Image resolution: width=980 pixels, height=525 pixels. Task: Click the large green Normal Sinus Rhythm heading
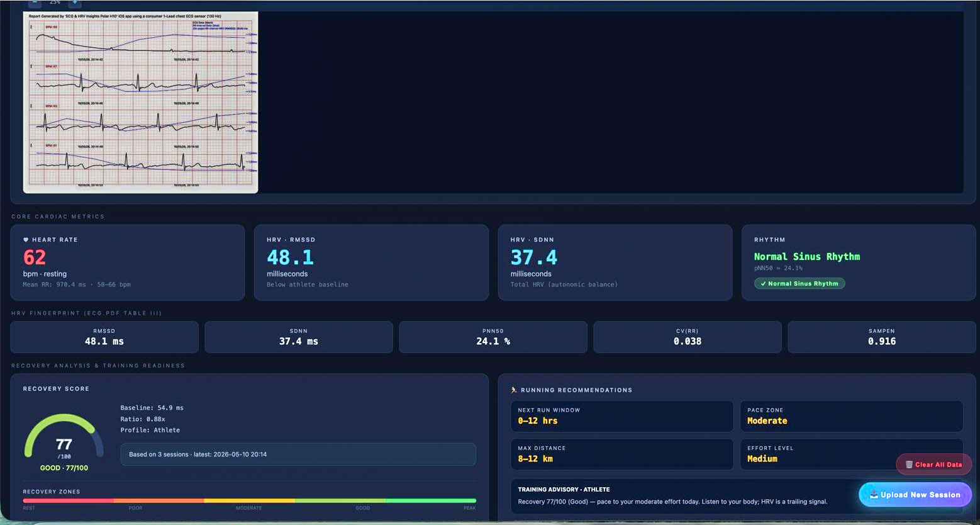tap(807, 257)
